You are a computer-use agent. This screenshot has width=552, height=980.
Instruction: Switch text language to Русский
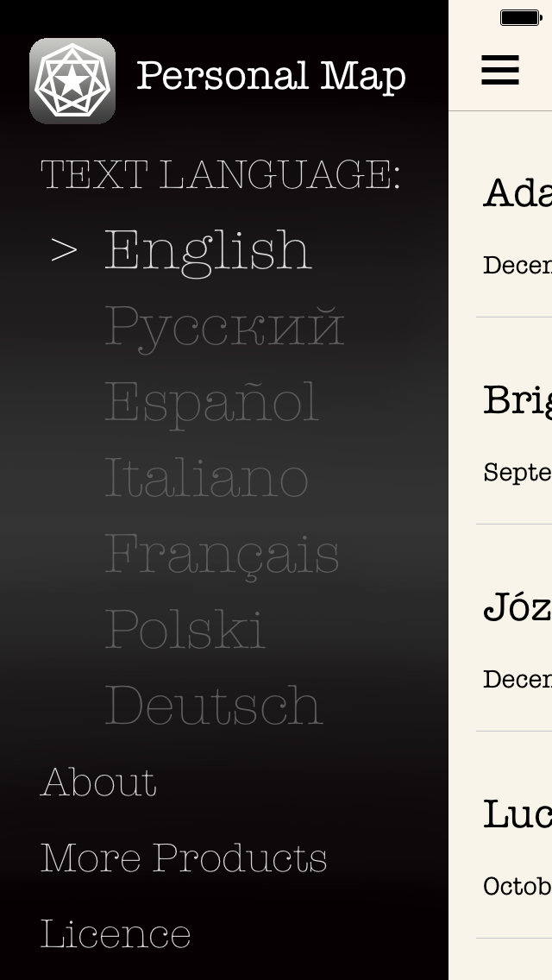point(224,326)
